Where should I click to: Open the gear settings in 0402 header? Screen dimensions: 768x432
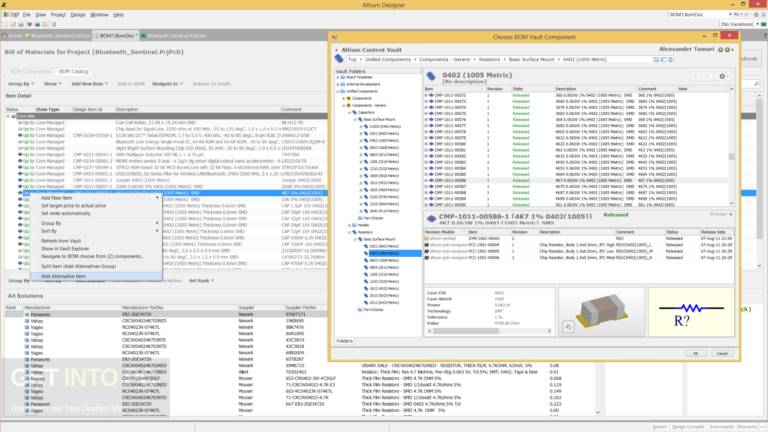722,76
